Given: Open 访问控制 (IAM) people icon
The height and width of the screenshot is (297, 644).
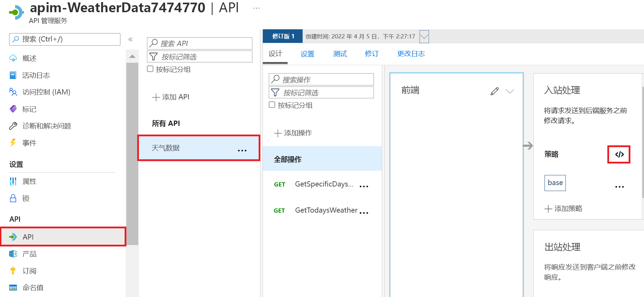Looking at the screenshot, I should pyautogui.click(x=13, y=92).
